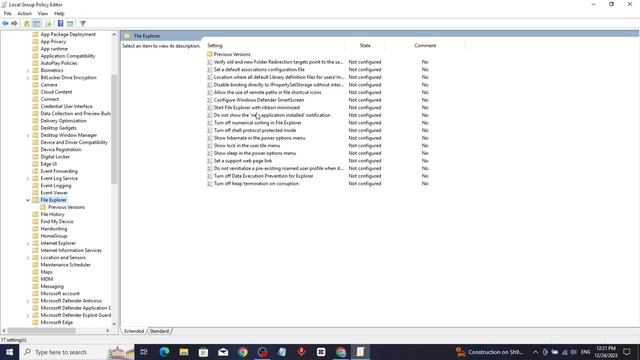
Task: Click the Forward arrow toolbar icon
Action: tap(15, 24)
